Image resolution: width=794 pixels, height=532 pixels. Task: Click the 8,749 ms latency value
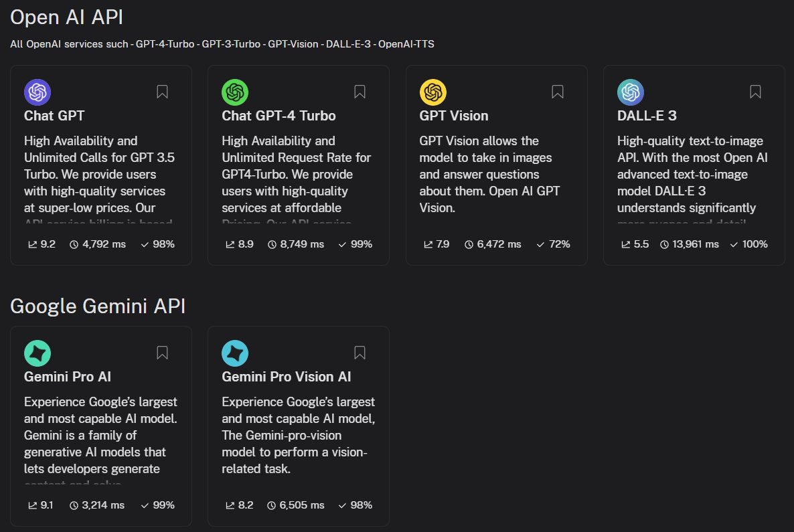click(x=302, y=244)
